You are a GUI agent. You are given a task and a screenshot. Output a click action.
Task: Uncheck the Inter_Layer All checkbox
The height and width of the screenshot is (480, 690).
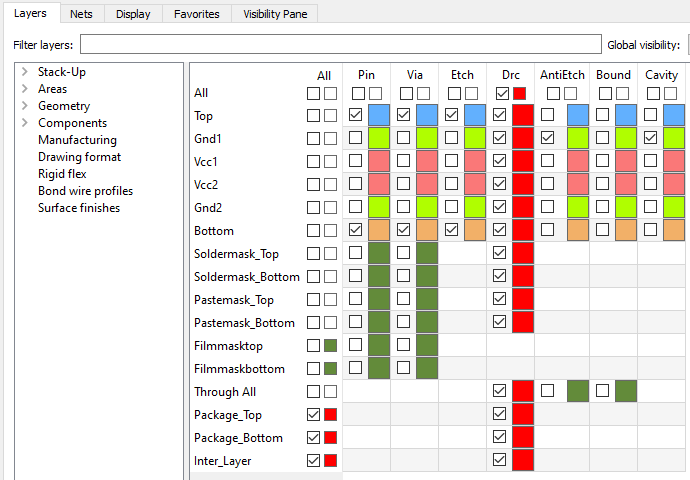tap(313, 461)
